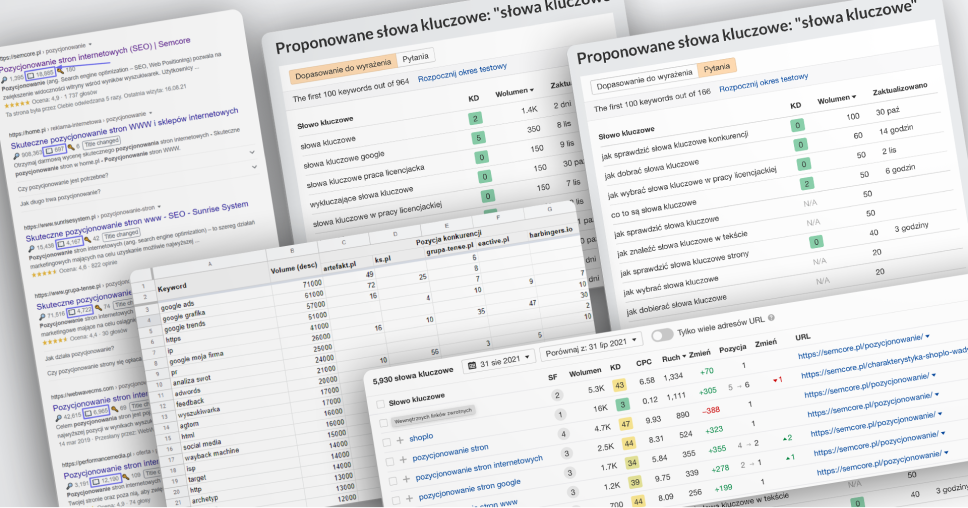
Task: Check the box for 'pozycjonowanie stron internetowych' row
Action: coord(393,480)
